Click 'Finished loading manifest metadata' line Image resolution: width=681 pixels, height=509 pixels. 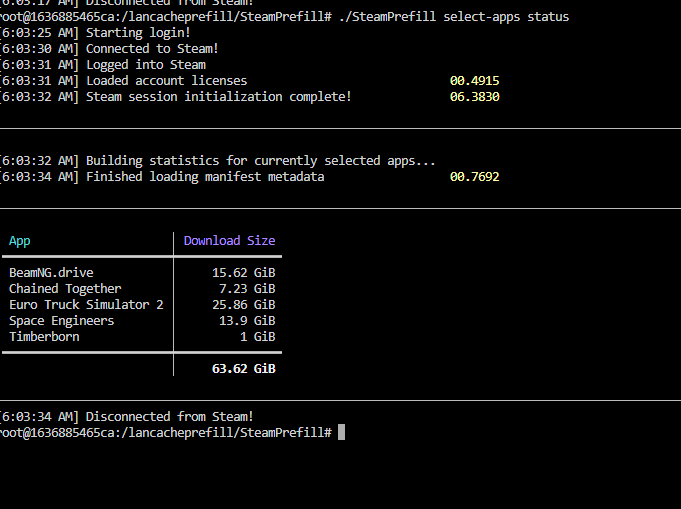205,177
